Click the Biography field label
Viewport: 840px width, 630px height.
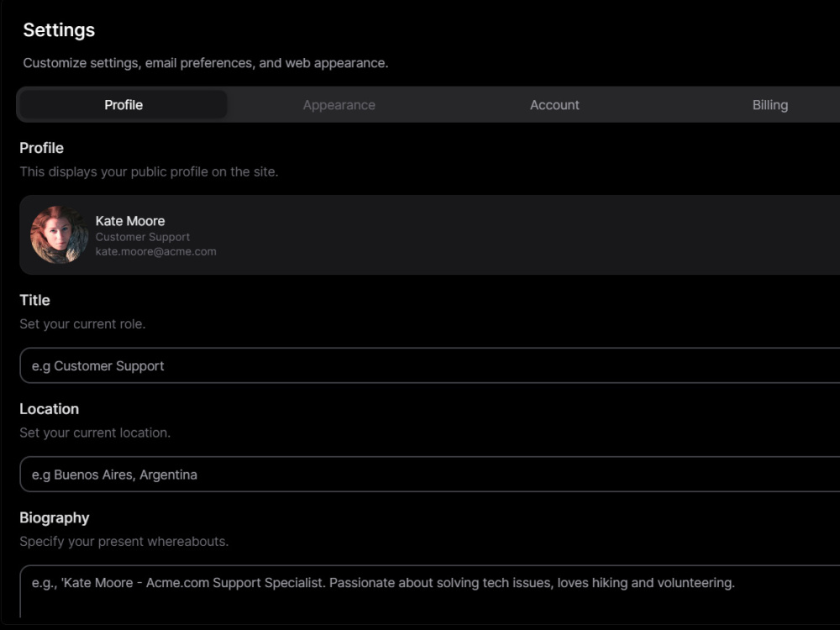55,517
